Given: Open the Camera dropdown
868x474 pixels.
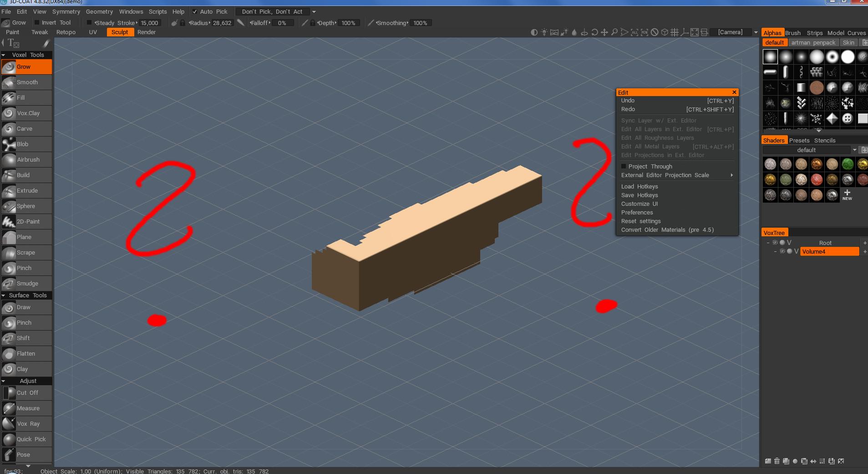Looking at the screenshot, I should [x=756, y=32].
